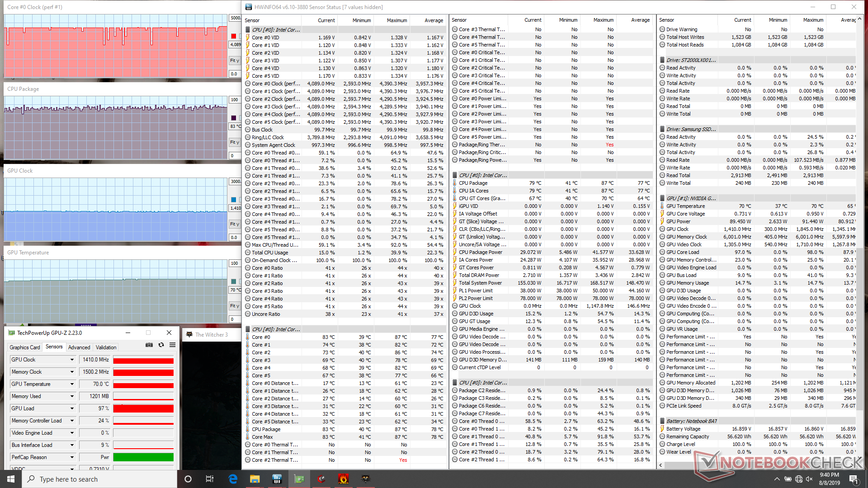Image resolution: width=868 pixels, height=488 pixels.
Task: Switch to the Graphics Card tab
Action: [x=25, y=347]
